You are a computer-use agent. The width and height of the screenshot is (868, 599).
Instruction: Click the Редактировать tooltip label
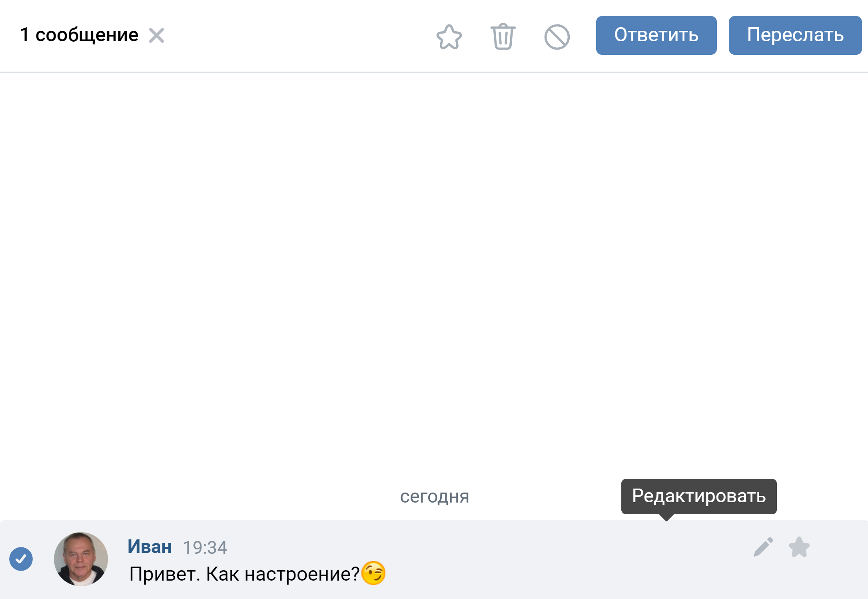coord(699,496)
